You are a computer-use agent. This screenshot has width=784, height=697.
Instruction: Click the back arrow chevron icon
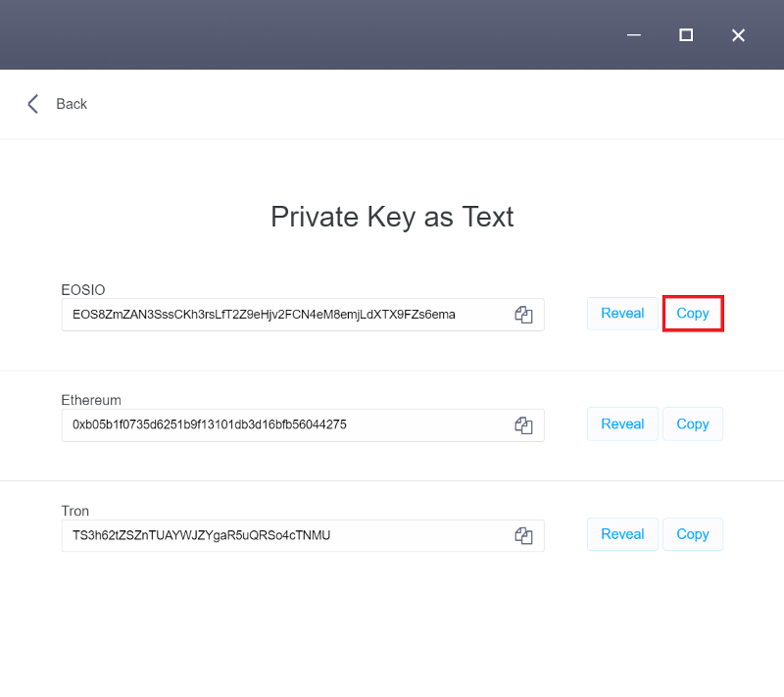pyautogui.click(x=33, y=104)
